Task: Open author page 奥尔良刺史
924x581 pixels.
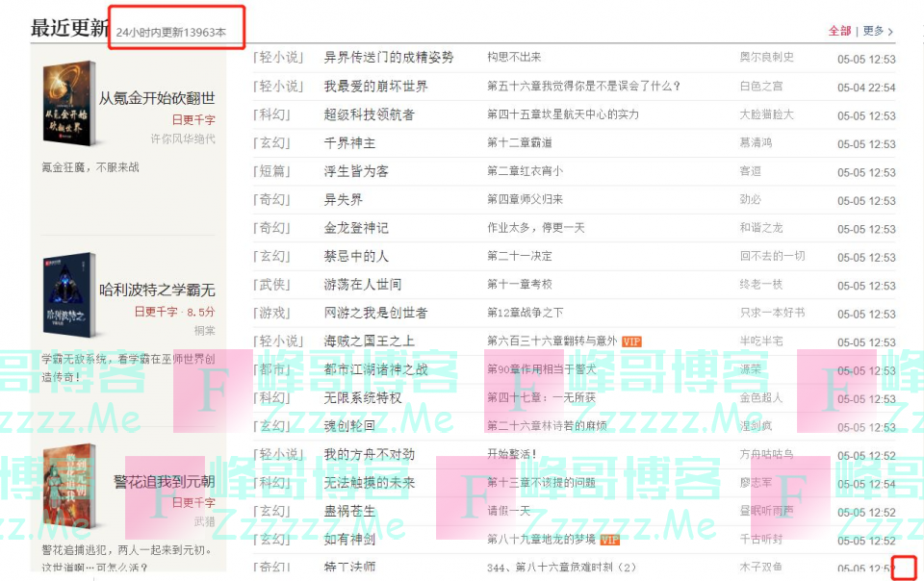Action: [x=766, y=58]
